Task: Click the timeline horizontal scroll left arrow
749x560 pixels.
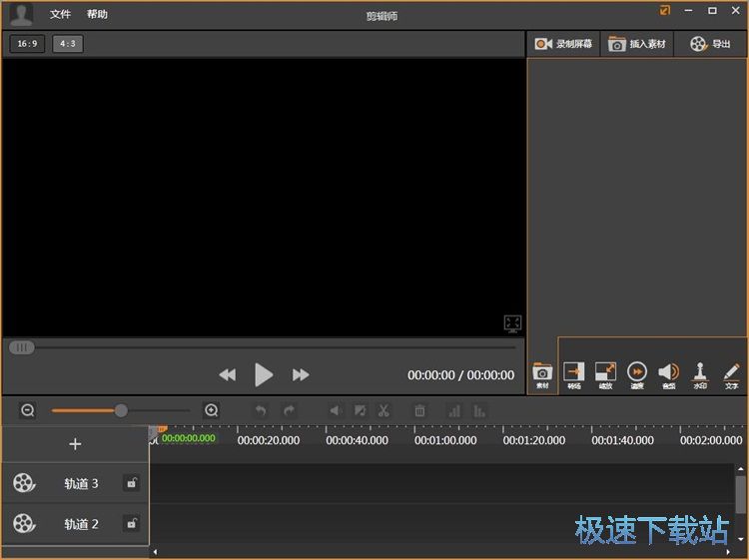Action: (x=155, y=552)
